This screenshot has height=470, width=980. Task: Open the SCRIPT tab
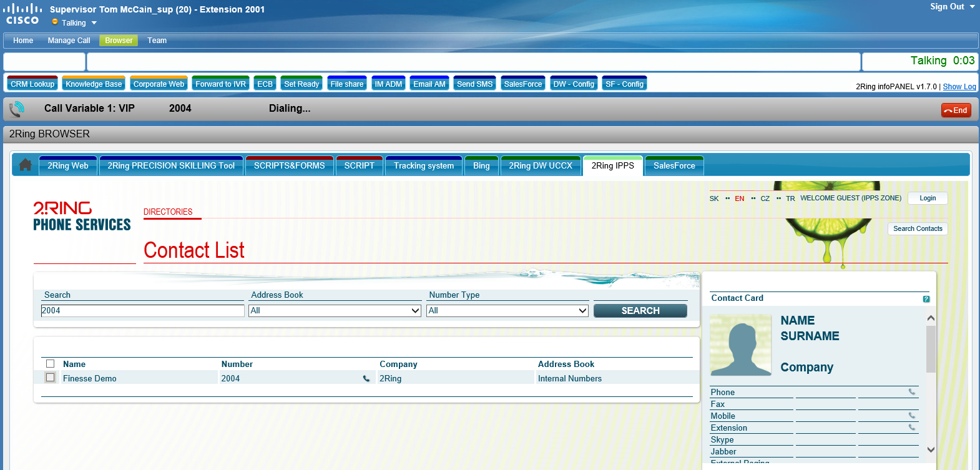tap(360, 165)
